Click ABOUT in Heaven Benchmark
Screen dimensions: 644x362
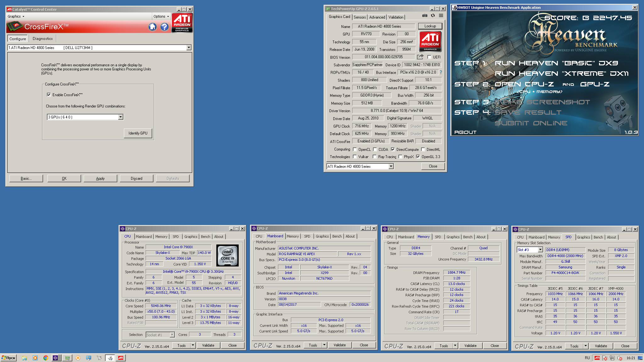465,132
